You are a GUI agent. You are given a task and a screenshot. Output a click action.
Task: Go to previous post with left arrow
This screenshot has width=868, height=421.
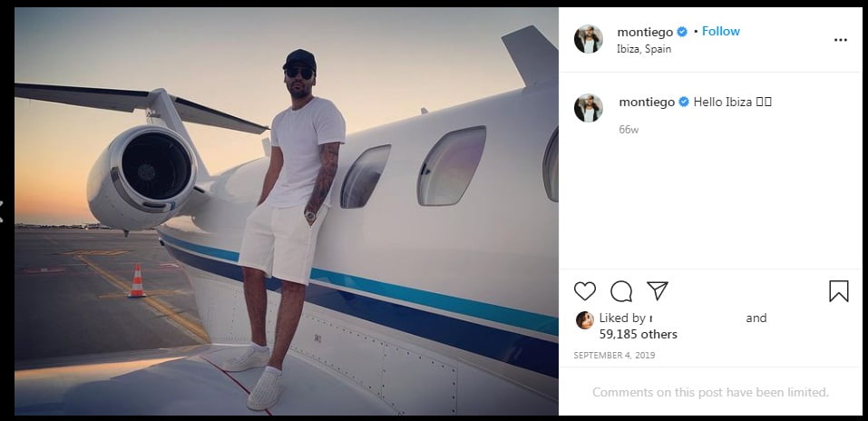[x=3, y=210]
